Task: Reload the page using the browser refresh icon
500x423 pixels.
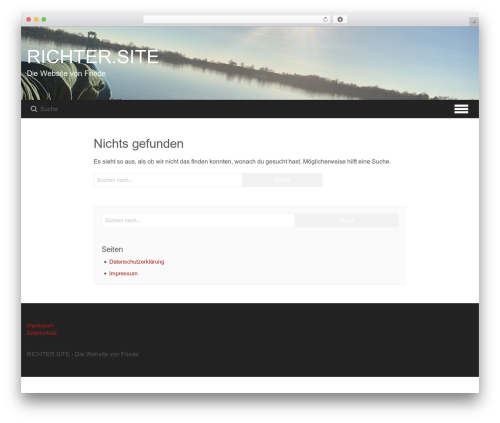Action: tap(325, 19)
